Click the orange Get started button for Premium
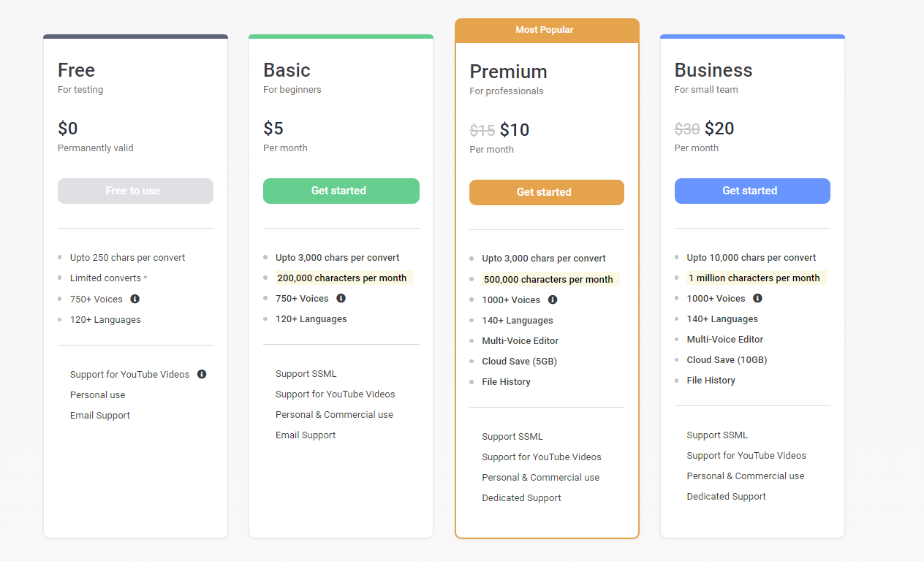 coord(546,192)
